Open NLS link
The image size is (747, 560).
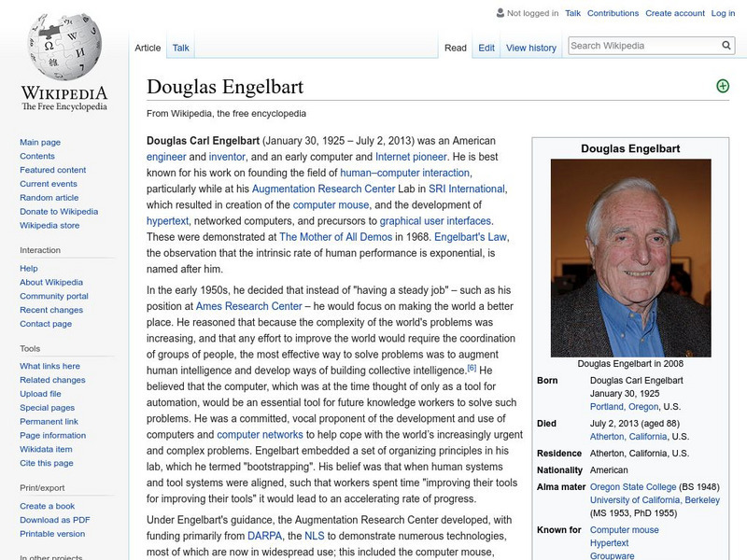(x=315, y=536)
